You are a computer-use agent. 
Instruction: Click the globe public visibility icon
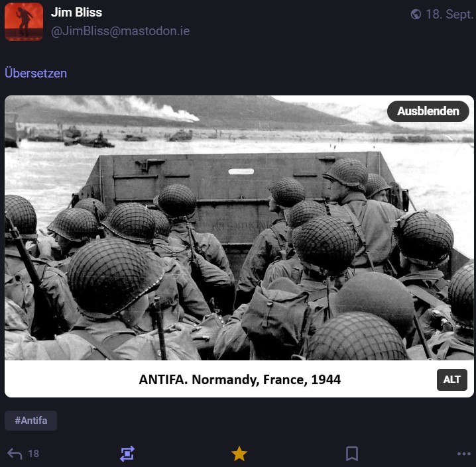tap(416, 14)
